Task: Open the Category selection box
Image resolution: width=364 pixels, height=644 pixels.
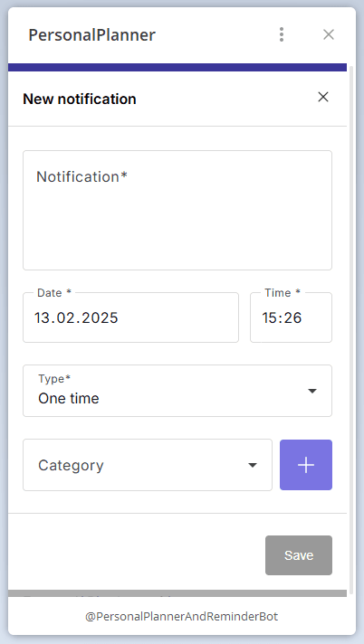Action: (x=148, y=465)
